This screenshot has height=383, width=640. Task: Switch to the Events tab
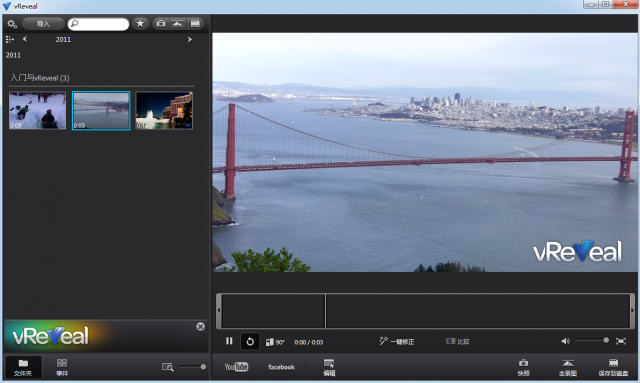62,367
